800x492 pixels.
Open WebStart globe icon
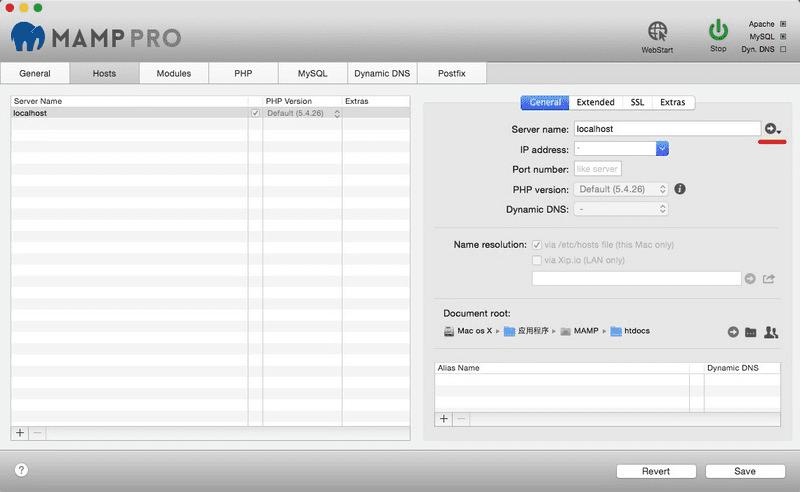pos(657,31)
